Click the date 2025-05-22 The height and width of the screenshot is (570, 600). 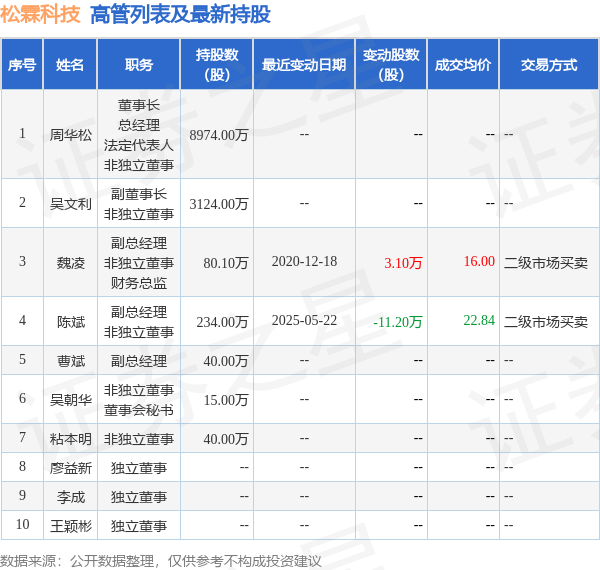[304, 321]
